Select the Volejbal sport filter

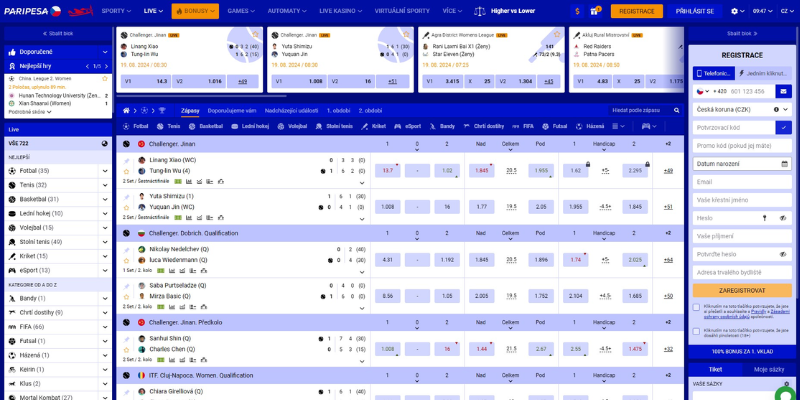point(292,126)
